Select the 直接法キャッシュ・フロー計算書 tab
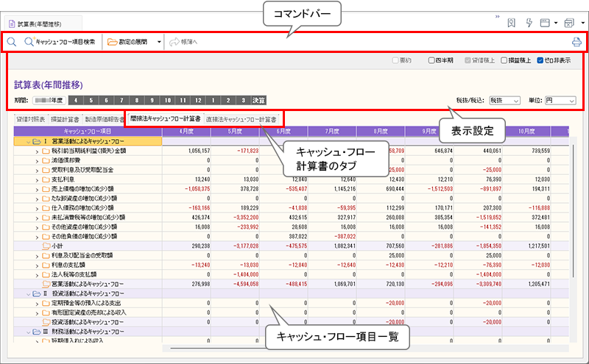 click(241, 119)
